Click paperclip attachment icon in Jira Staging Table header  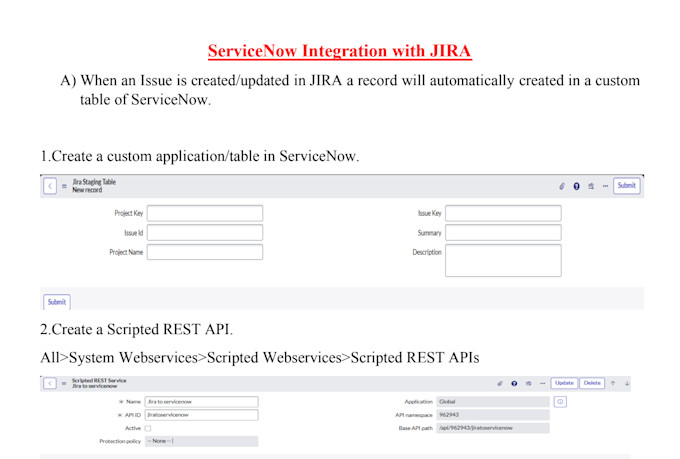(x=562, y=186)
